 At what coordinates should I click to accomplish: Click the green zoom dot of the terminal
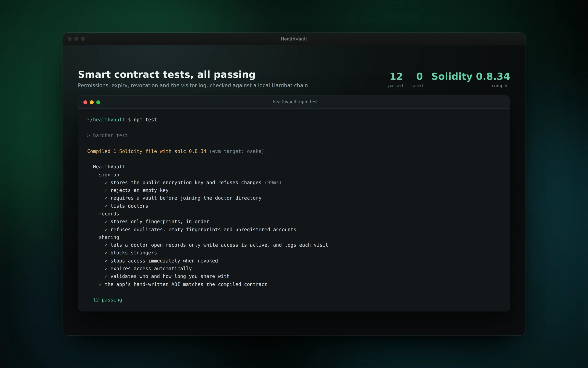[x=98, y=102]
